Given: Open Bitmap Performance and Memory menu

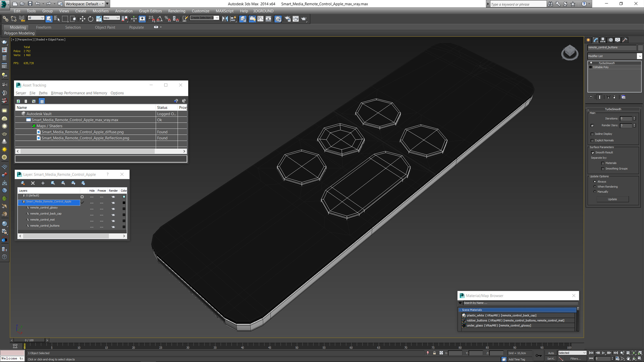Looking at the screenshot, I should [79, 93].
